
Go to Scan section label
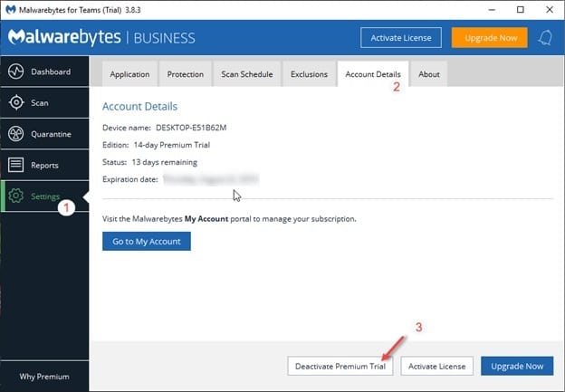40,103
